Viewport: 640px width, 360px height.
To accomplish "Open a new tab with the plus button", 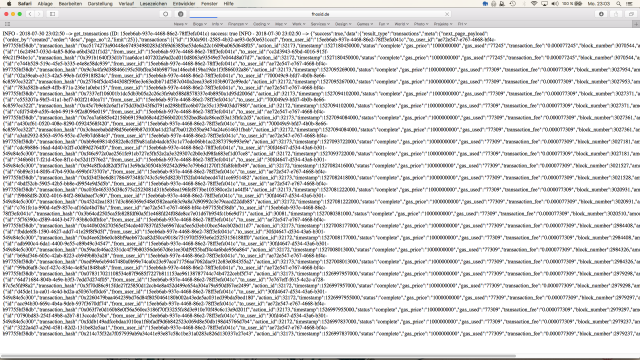I will click(636, 24).
